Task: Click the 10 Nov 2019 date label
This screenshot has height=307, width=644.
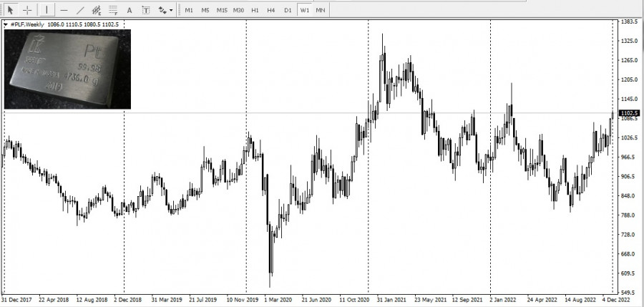Action: [243, 300]
